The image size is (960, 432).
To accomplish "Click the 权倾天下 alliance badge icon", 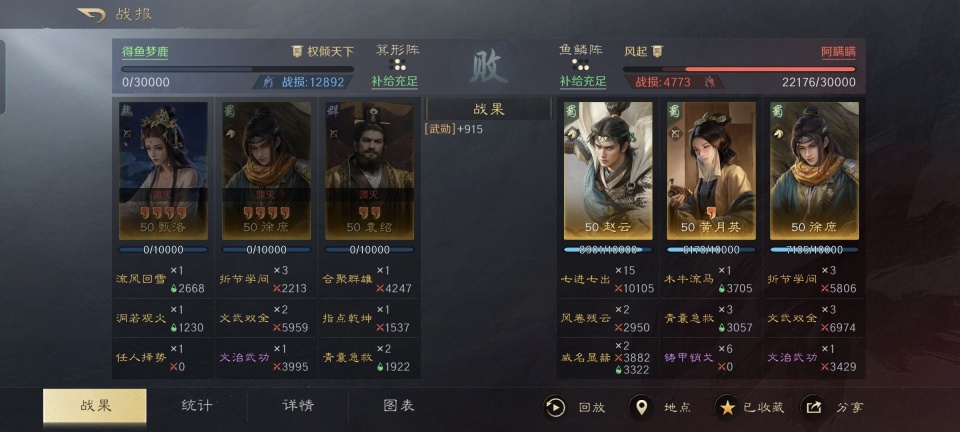I will tap(297, 51).
